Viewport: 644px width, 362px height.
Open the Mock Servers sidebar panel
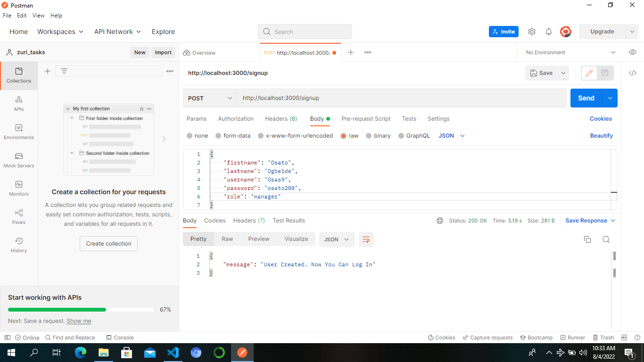pos(19,160)
